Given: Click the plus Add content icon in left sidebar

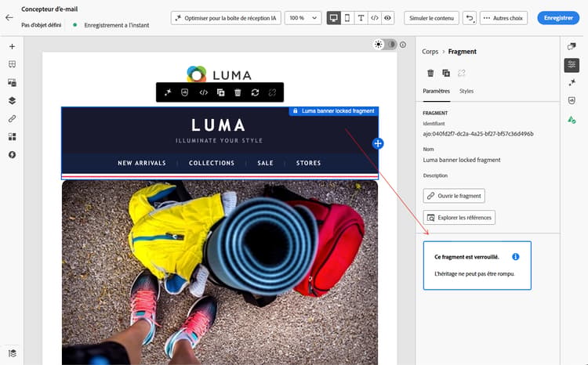Looking at the screenshot, I should point(12,46).
